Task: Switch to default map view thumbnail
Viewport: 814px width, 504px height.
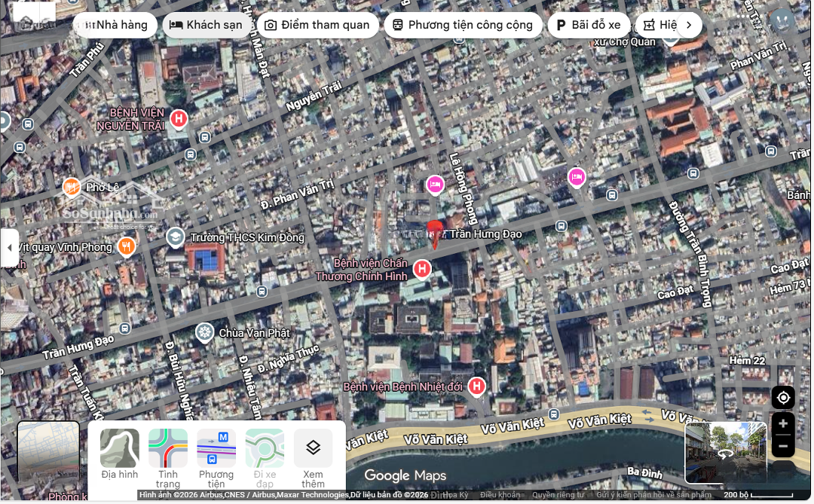Action: click(x=48, y=453)
